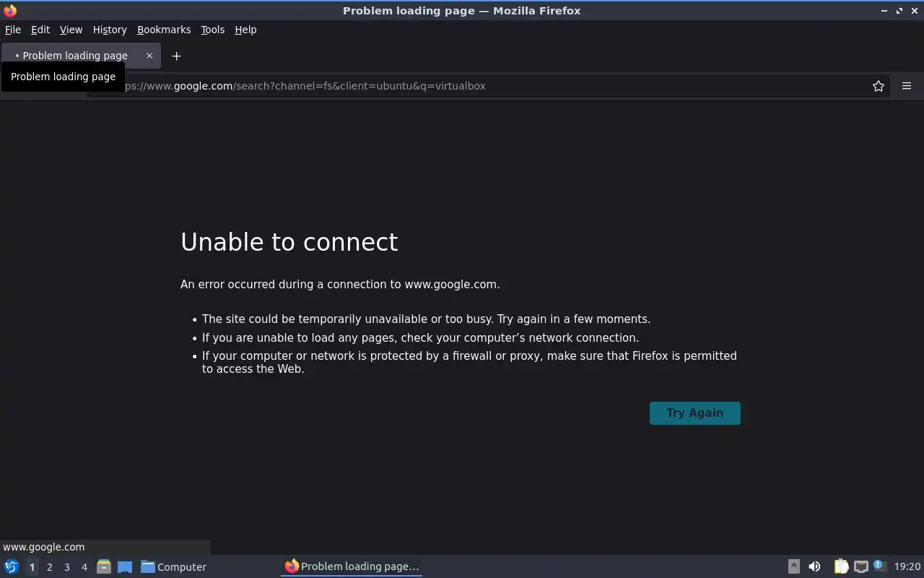Close the Problem loading page tab

[x=149, y=56]
